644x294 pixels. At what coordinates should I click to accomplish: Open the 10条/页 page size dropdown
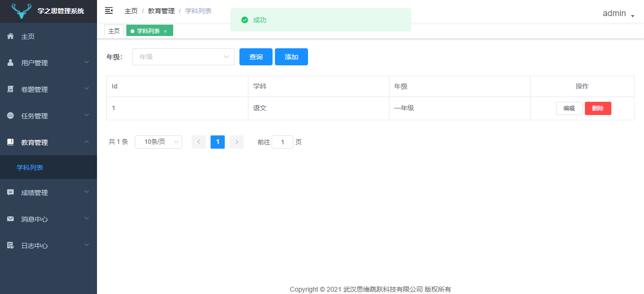click(159, 142)
